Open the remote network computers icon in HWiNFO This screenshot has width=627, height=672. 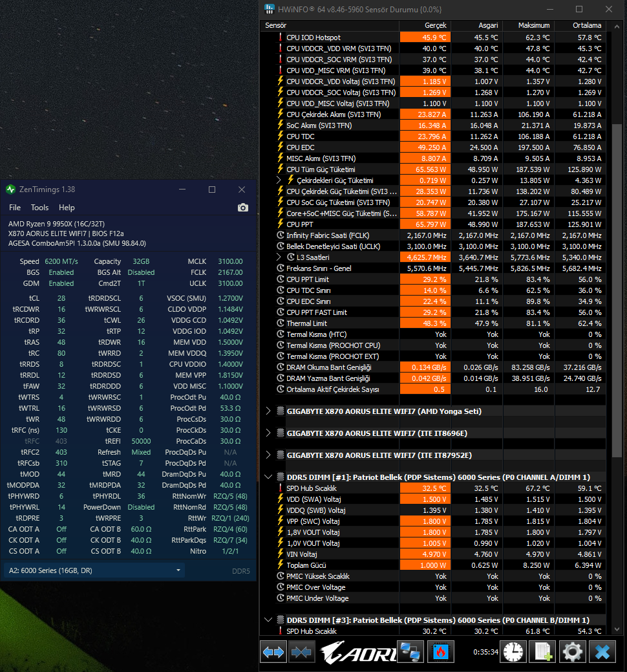click(410, 653)
